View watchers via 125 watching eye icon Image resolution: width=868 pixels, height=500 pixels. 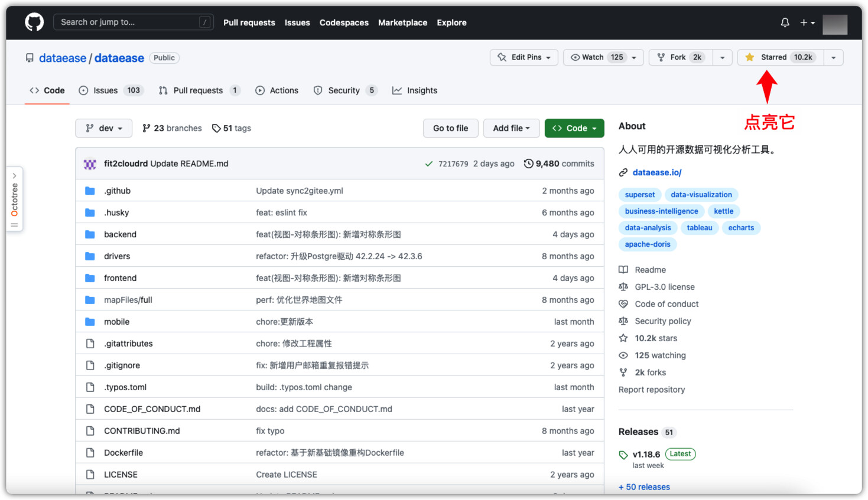click(x=623, y=355)
